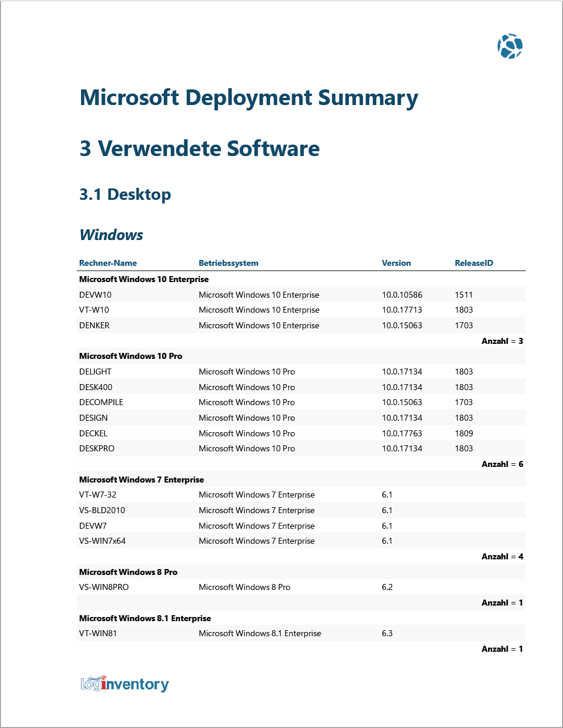
Task: Select the Microsoft Windows 8.1 Enterprise group header
Action: point(145,618)
